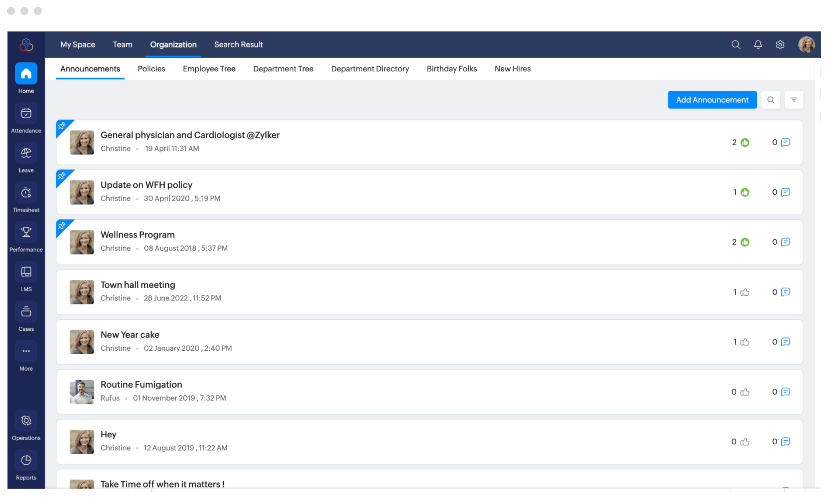
Task: Toggle like on Routine Fumigation announcement
Action: tap(745, 392)
